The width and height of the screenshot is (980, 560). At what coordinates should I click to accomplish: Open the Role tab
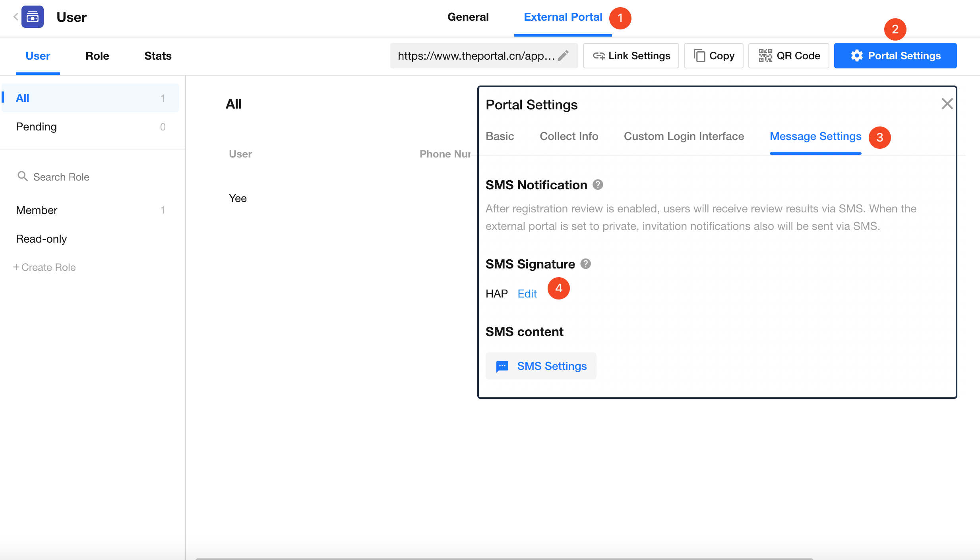pos(97,56)
